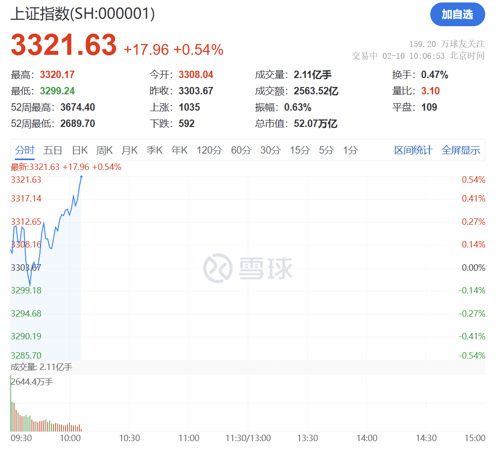This screenshot has height=451, width=500.
Task: Click the 2644.4万手 volume axis label
Action: pyautogui.click(x=32, y=382)
